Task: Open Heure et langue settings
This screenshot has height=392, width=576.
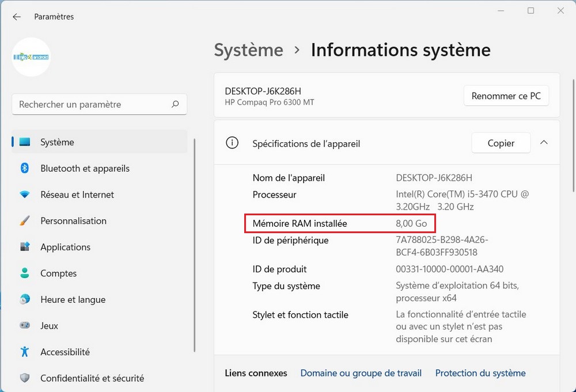Action: click(x=100, y=299)
